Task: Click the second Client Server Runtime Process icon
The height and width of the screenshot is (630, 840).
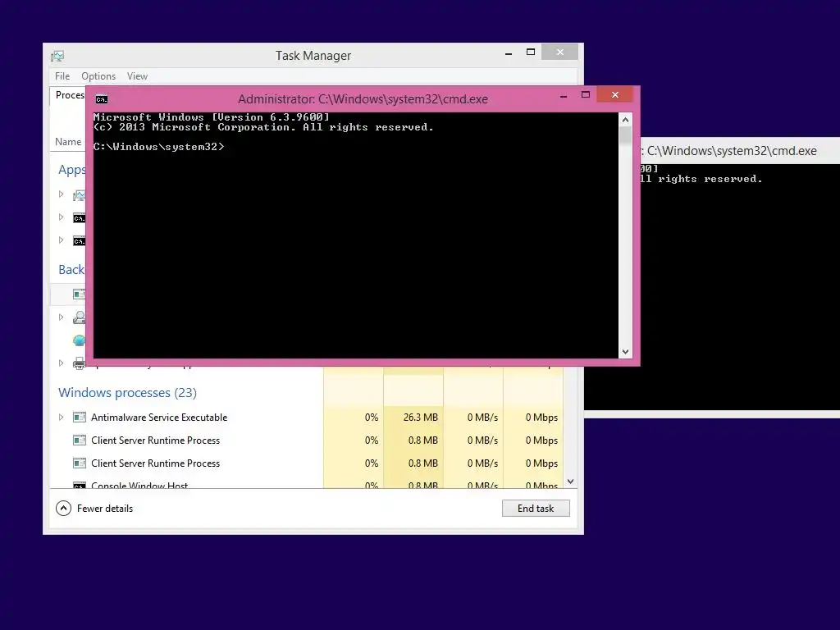Action: pos(80,463)
